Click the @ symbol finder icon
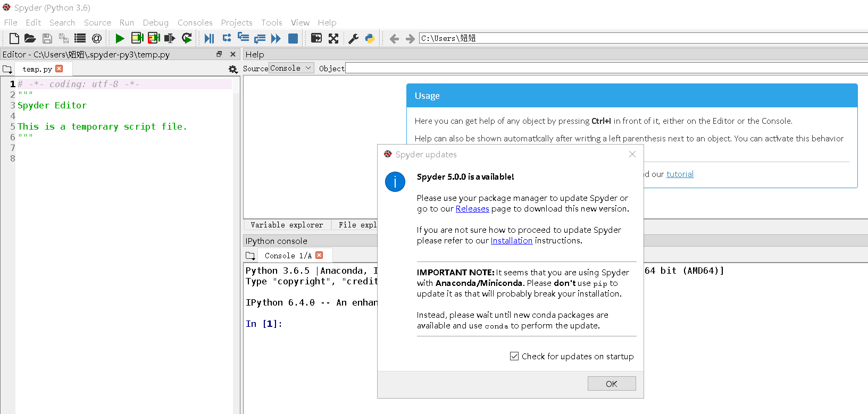The image size is (868, 414). tap(97, 38)
